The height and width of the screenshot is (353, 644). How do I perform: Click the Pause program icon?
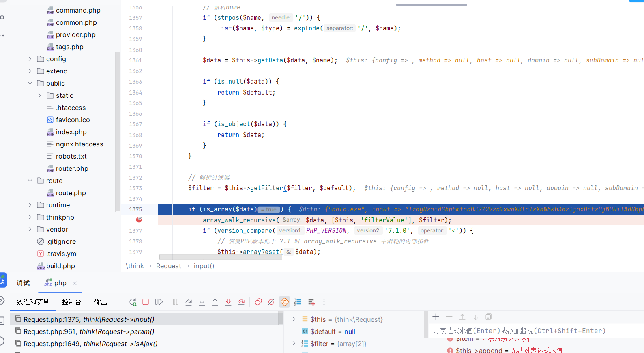click(x=176, y=302)
